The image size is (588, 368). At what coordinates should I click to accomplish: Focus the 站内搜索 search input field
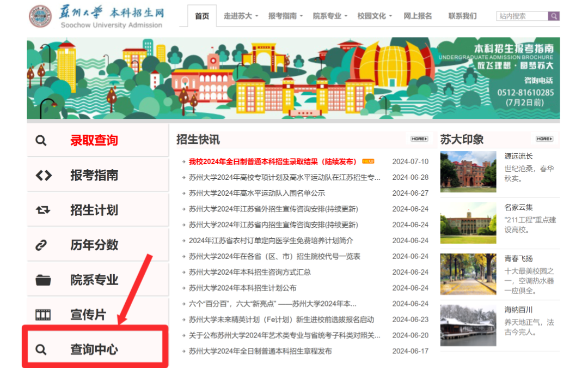pos(522,16)
